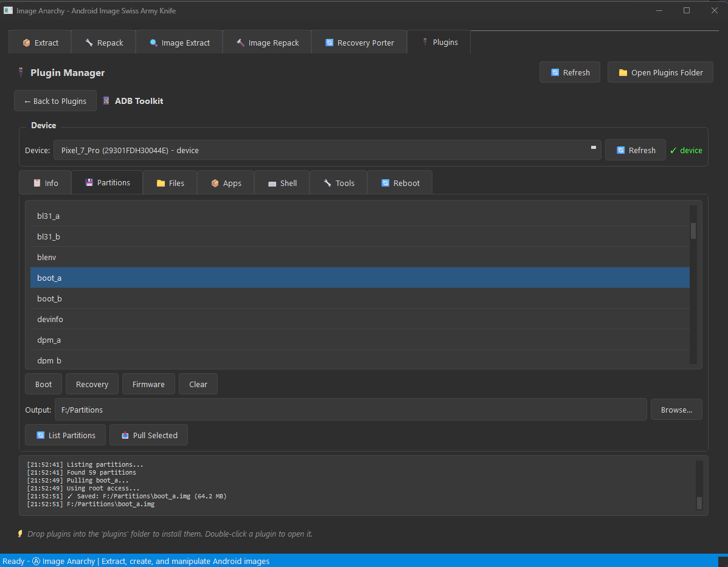Click the Plugin Manager plug icon

[x=21, y=72]
